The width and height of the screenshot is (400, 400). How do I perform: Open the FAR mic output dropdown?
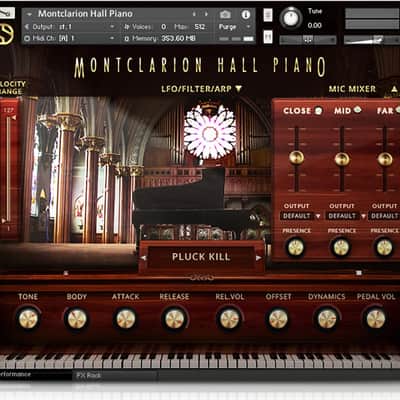point(385,216)
